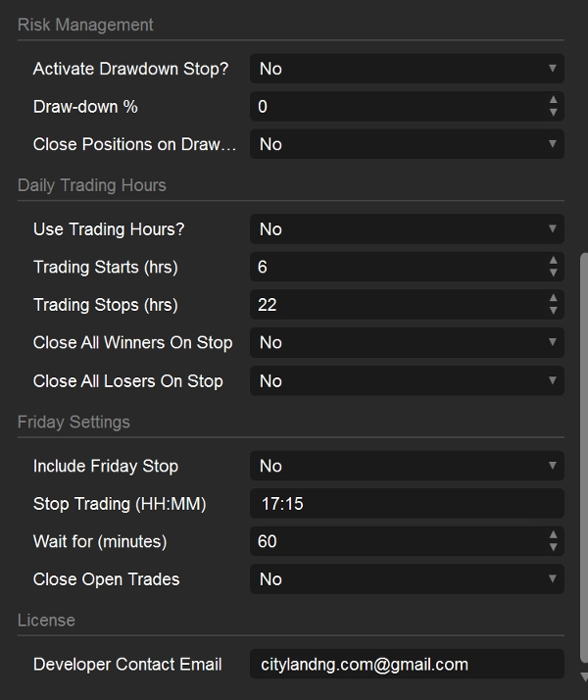Open the Use Trading Hours dropdown

(x=407, y=229)
